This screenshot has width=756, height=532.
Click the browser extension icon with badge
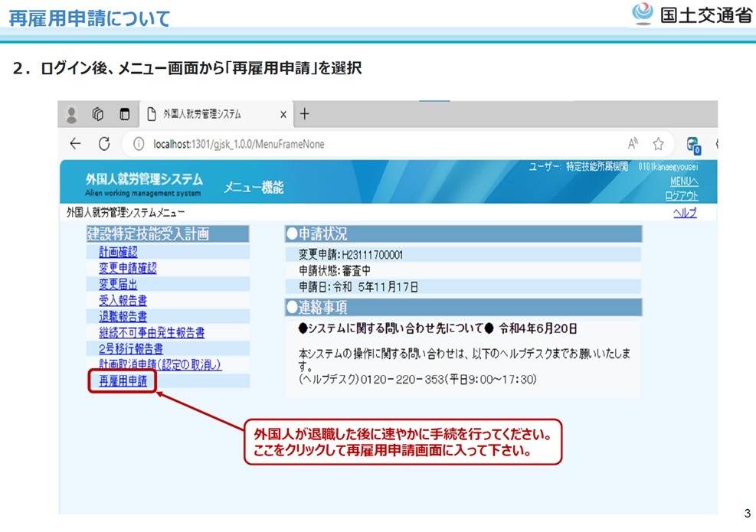[x=694, y=144]
